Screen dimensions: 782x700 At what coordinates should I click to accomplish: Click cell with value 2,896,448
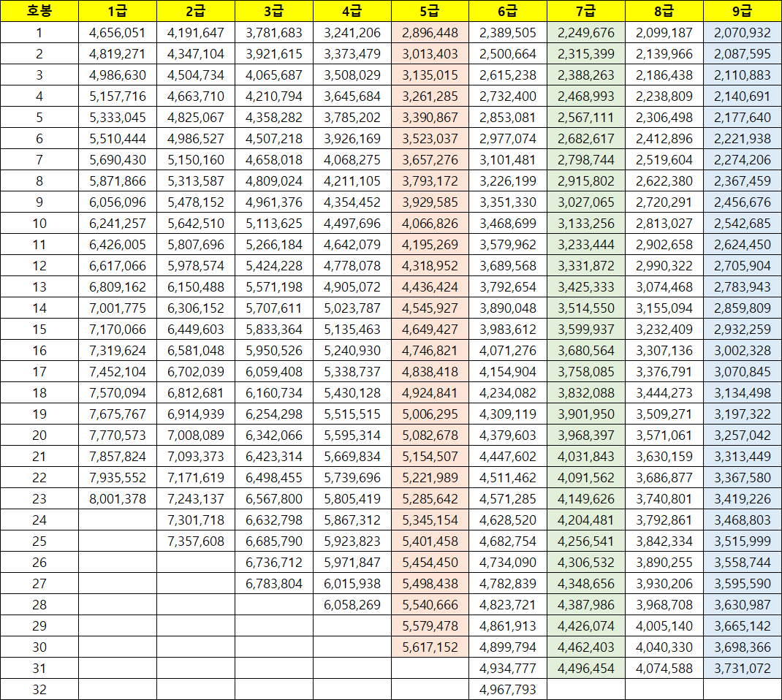coord(430,32)
